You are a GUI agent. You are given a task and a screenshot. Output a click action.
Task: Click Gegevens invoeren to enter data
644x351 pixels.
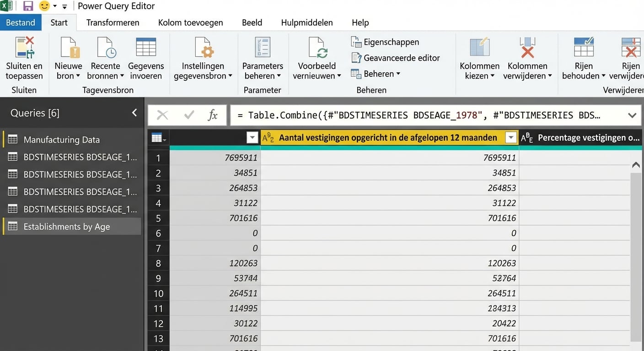[x=146, y=59]
